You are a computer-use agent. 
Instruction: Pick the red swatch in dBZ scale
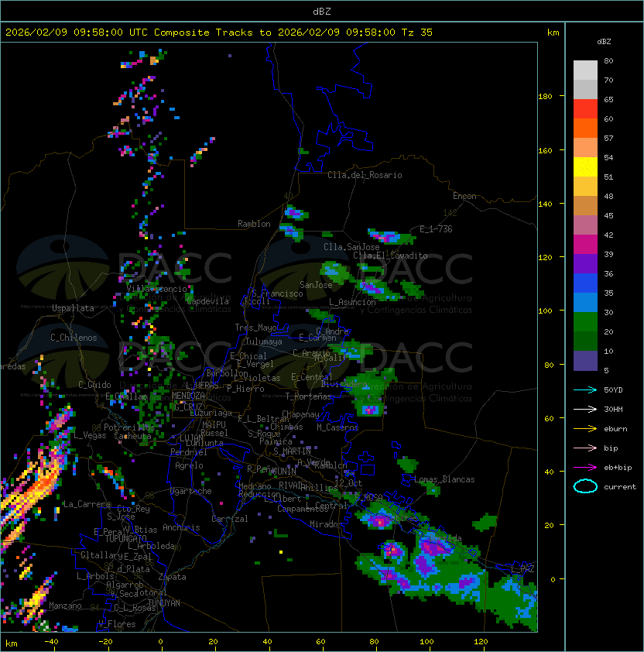point(585,109)
